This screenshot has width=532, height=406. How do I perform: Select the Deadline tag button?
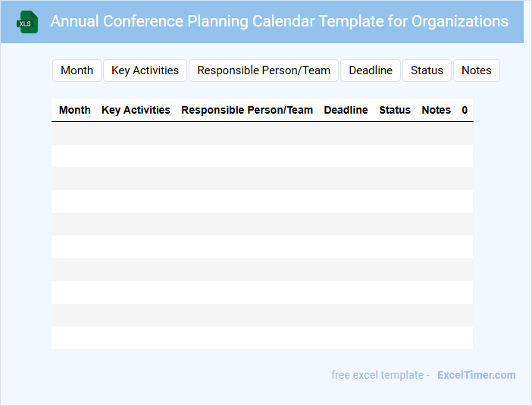tap(371, 70)
